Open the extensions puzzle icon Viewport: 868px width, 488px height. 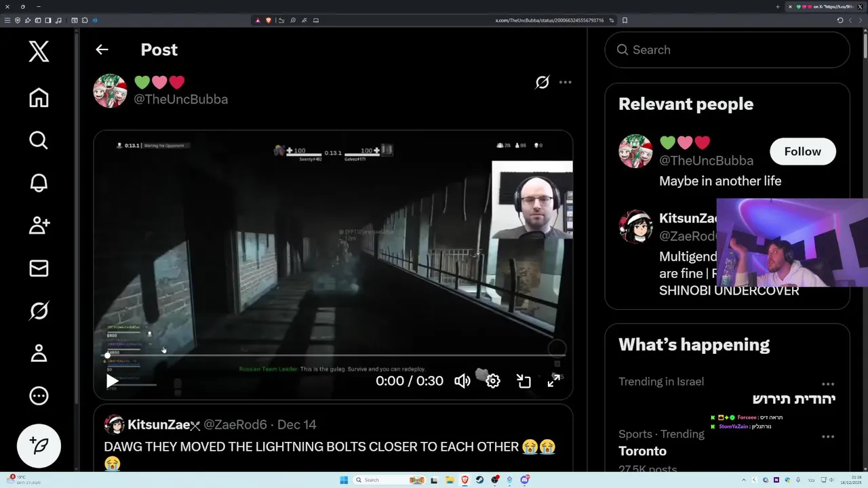[x=85, y=20]
